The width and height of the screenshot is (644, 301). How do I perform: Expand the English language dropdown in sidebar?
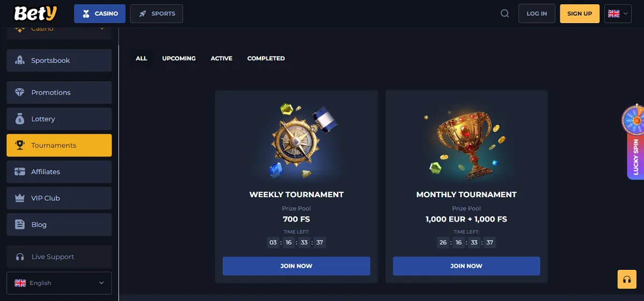[x=59, y=283]
